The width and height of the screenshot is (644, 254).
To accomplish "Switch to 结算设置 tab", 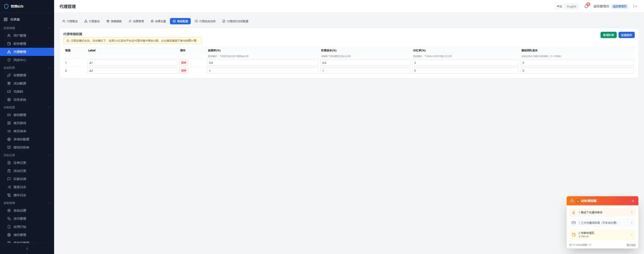I will coord(158,21).
